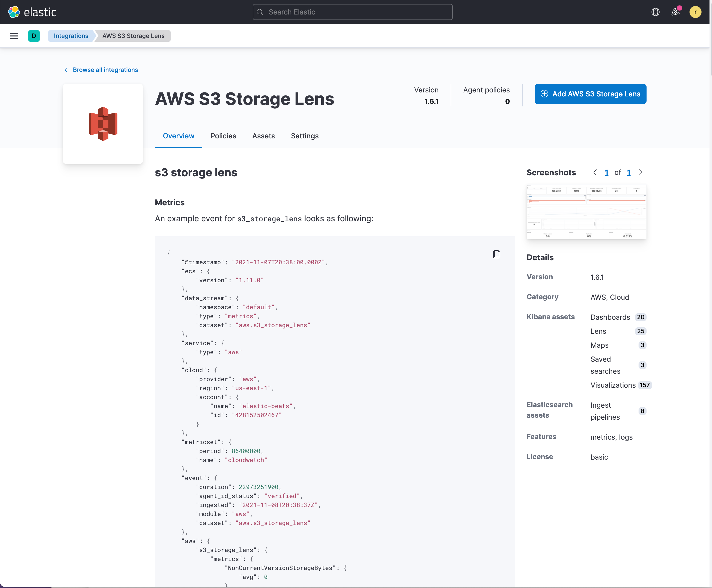The height and width of the screenshot is (588, 712).
Task: Click the "cloudwatch" metricset name value
Action: tap(246, 460)
